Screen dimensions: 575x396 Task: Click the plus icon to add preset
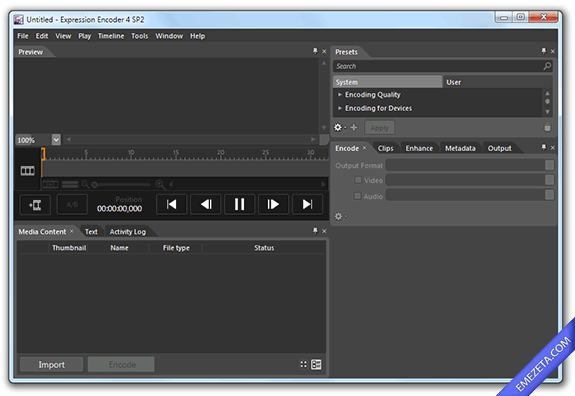pos(354,128)
